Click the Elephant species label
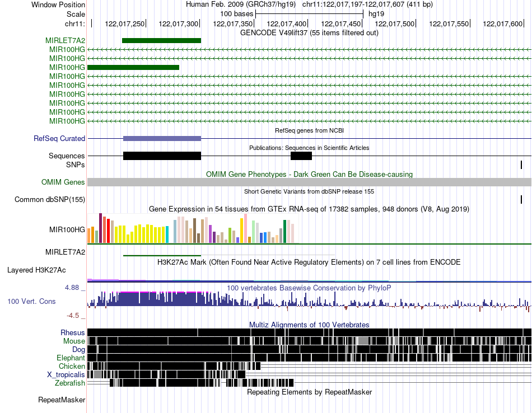This screenshot has height=413, width=532. tap(71, 358)
